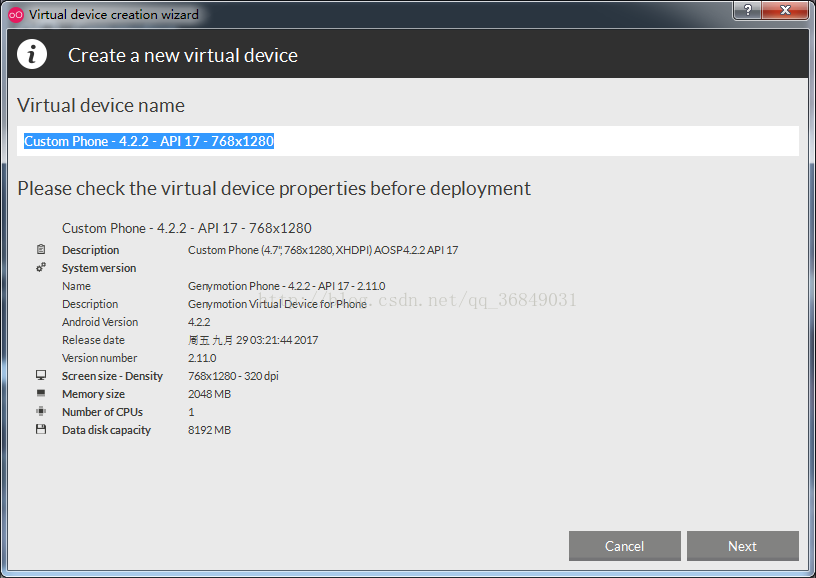Click the CPU count value '1'
This screenshot has height=578, width=816.
pyautogui.click(x=191, y=412)
